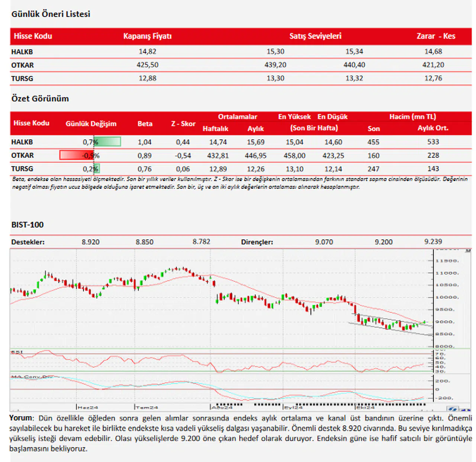This screenshot has width=476, height=462.
Task: Click the Tem24 marker on chart time axis
Action: click(147, 407)
